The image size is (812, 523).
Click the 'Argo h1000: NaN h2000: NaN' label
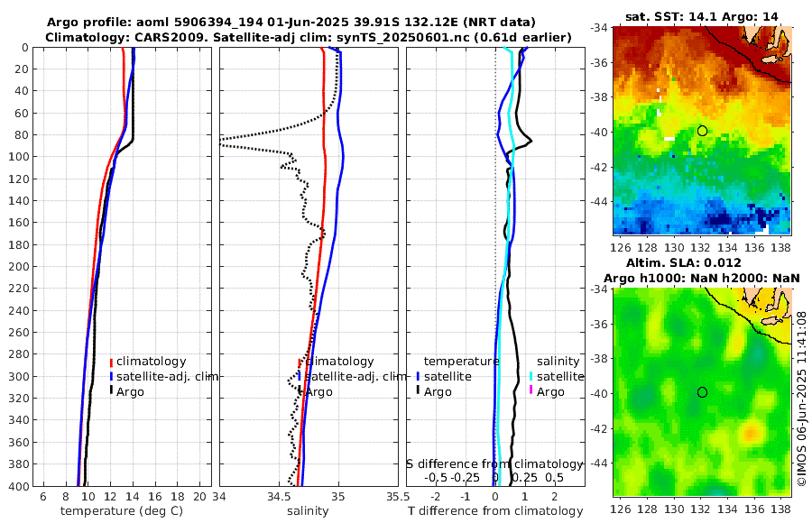point(702,278)
